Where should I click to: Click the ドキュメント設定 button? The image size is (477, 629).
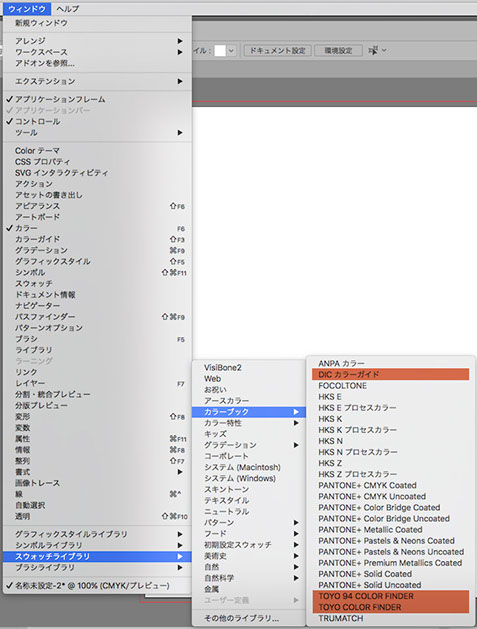[x=277, y=51]
